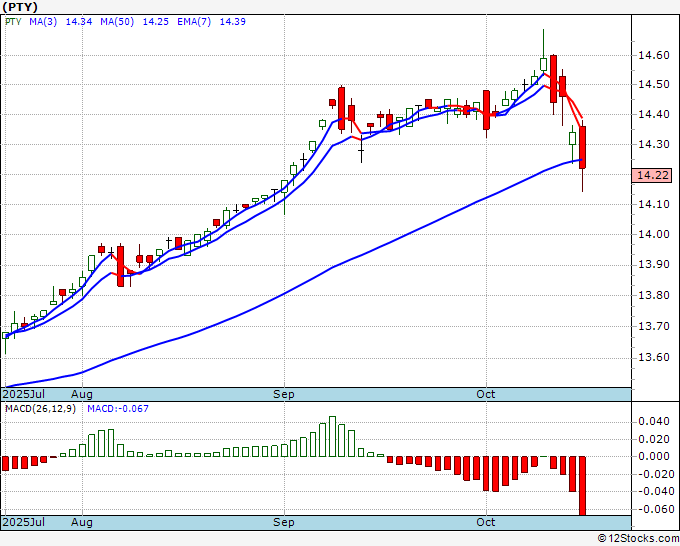Click the 2025Jul label on MACD axis
680x546 pixels.
click(x=23, y=522)
